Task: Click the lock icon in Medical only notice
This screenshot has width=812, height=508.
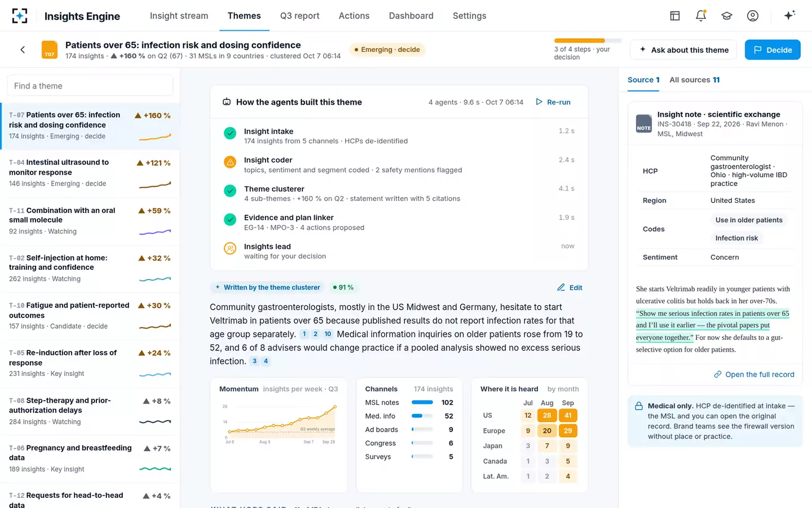Action: (x=639, y=406)
